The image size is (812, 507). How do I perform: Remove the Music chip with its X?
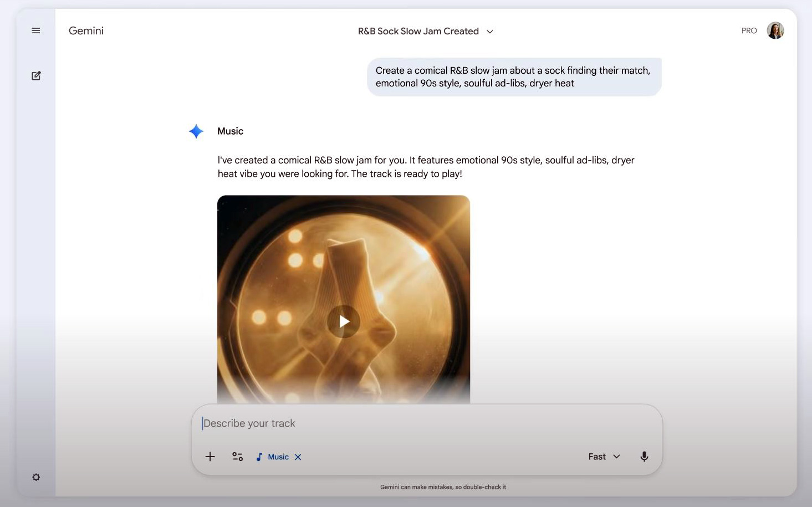tap(298, 457)
